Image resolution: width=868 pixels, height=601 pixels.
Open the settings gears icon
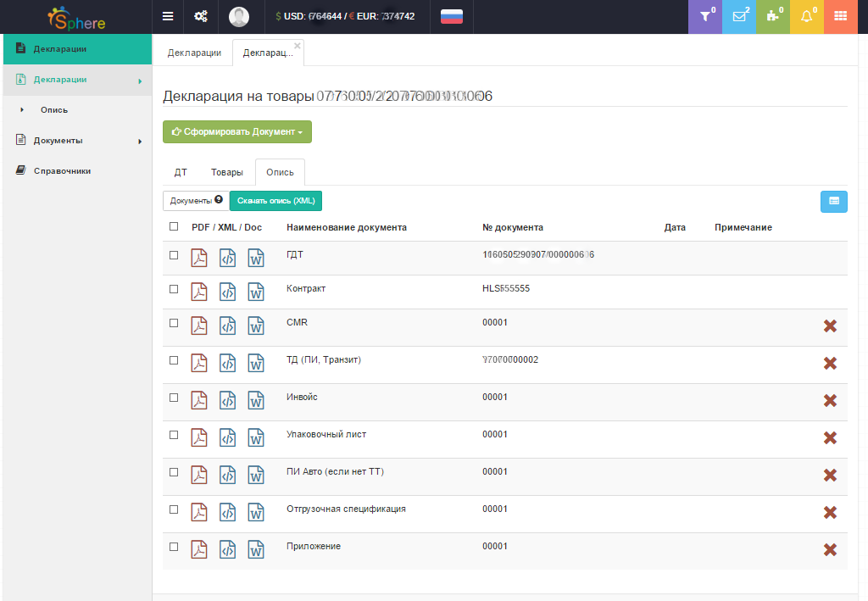(x=201, y=16)
